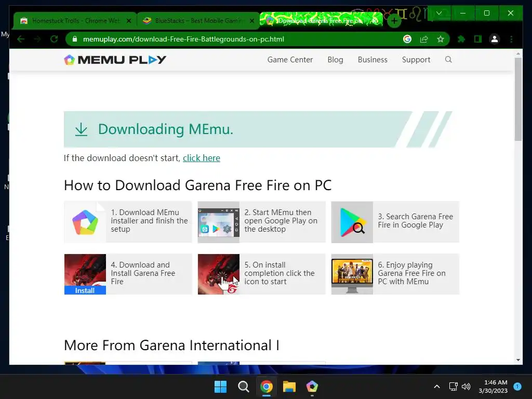
Task: Open the site search magnifier icon
Action: [448, 60]
